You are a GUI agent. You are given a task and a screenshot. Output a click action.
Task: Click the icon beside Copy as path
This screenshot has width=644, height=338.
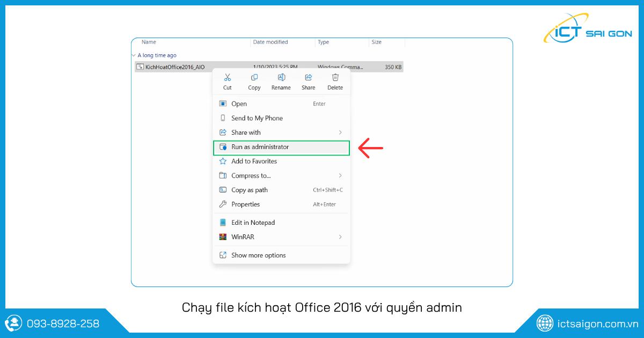[223, 190]
